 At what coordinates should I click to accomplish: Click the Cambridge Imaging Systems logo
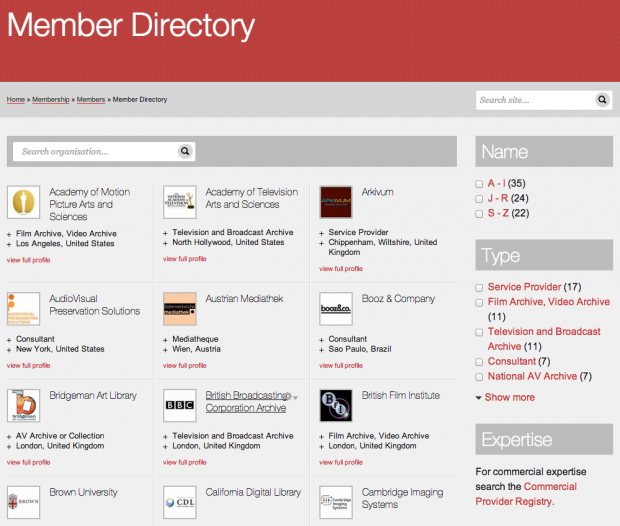coord(336,502)
